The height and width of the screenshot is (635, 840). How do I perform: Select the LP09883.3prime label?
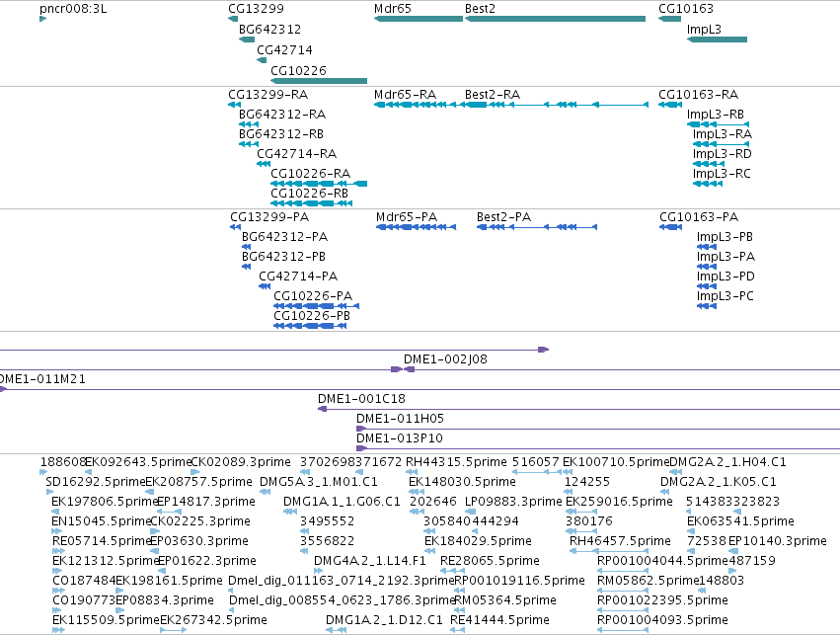coord(513,502)
